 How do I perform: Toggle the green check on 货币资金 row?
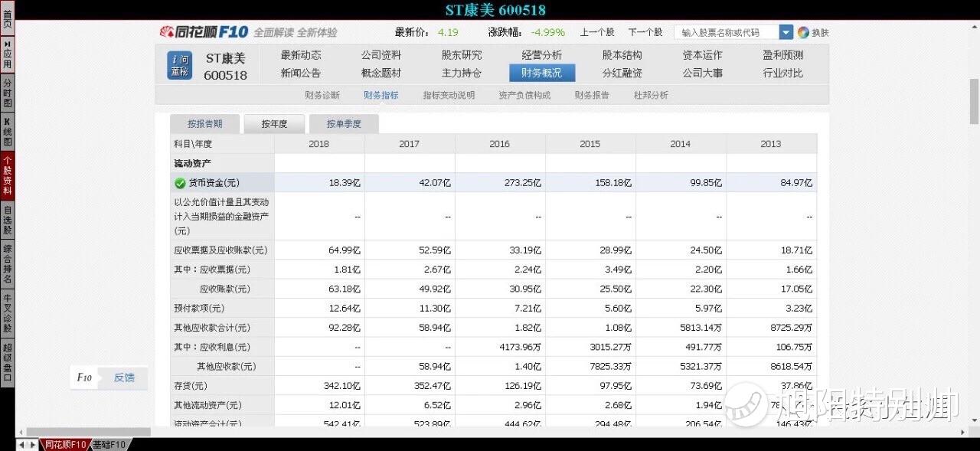(x=180, y=183)
